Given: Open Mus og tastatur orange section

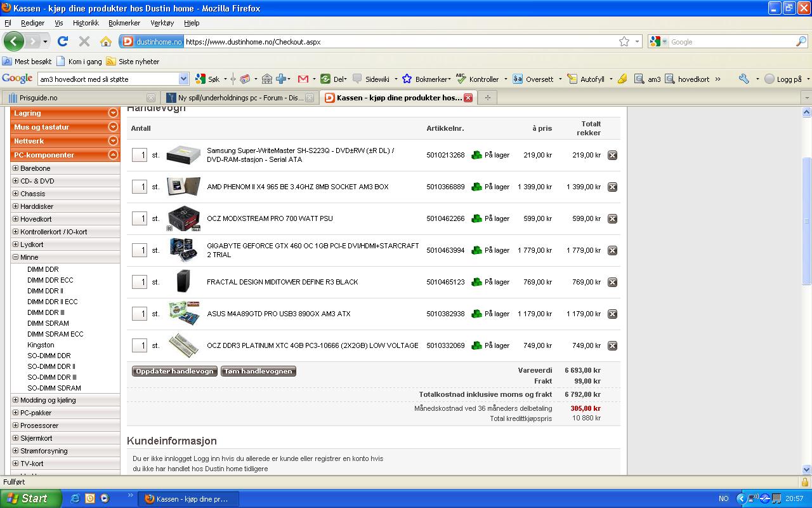Looking at the screenshot, I should [65, 127].
